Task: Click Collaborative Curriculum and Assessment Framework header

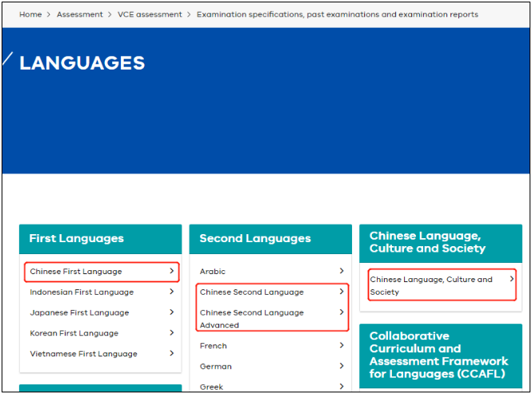Action: coord(441,356)
